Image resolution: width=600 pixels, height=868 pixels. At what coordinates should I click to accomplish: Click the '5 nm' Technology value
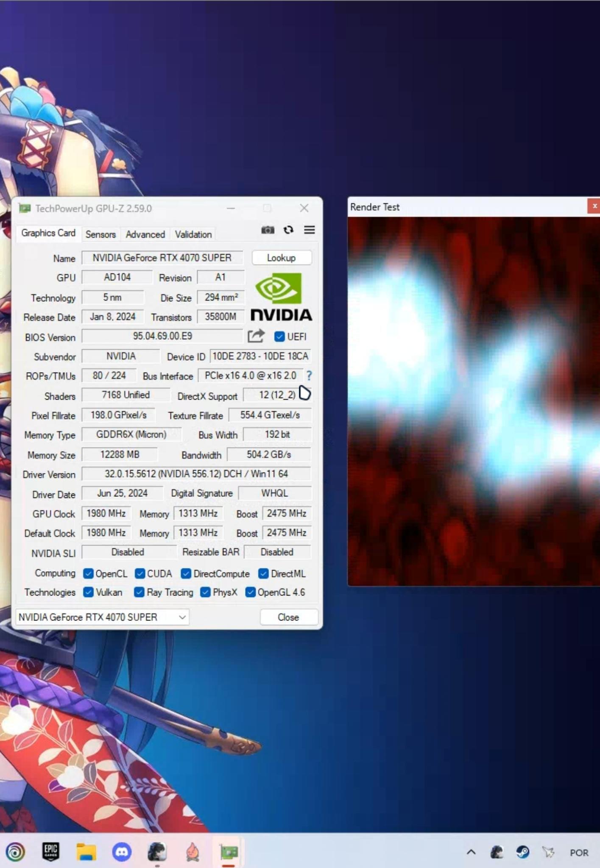(x=112, y=297)
